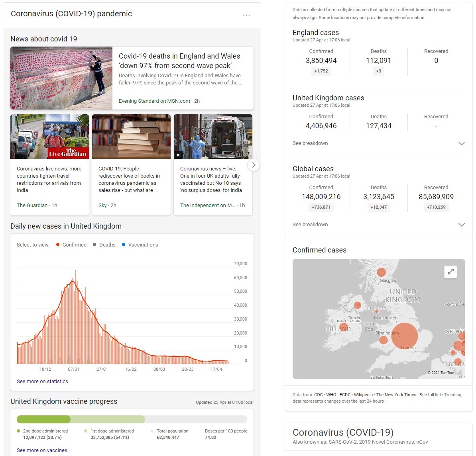The width and height of the screenshot is (476, 456).
Task: Click the next arrow in news carousel
Action: coord(254,165)
